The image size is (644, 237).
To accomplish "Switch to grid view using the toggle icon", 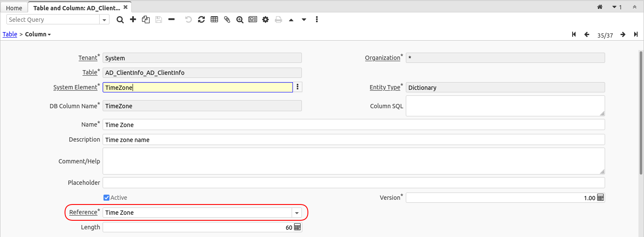I will pyautogui.click(x=214, y=20).
